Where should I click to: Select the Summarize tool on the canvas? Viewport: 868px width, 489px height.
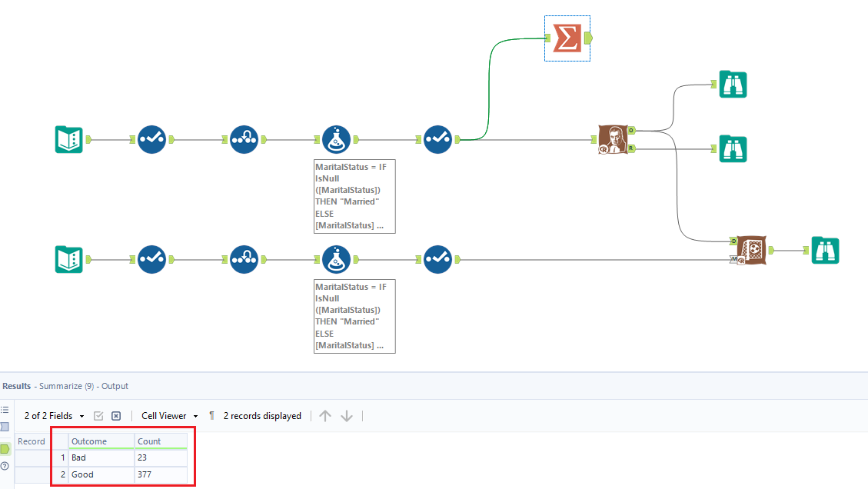coord(567,36)
